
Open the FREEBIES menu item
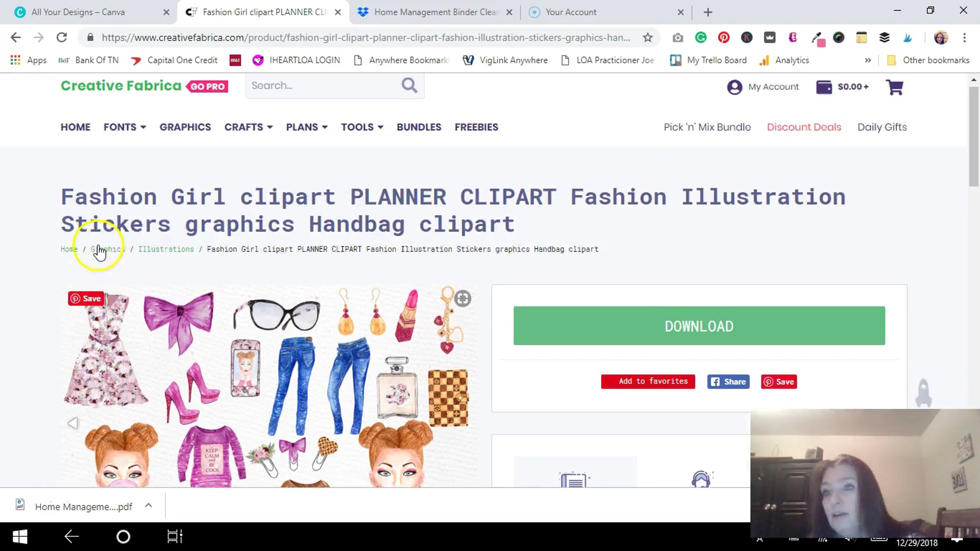point(476,127)
